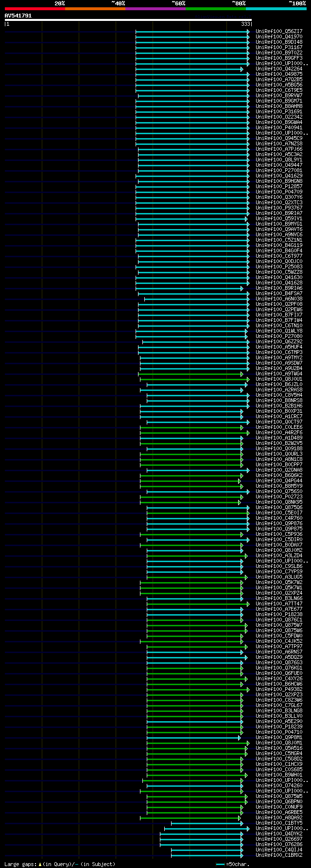
Task: Select the UniRef100_P31691 label
Action: pyautogui.click(x=279, y=111)
